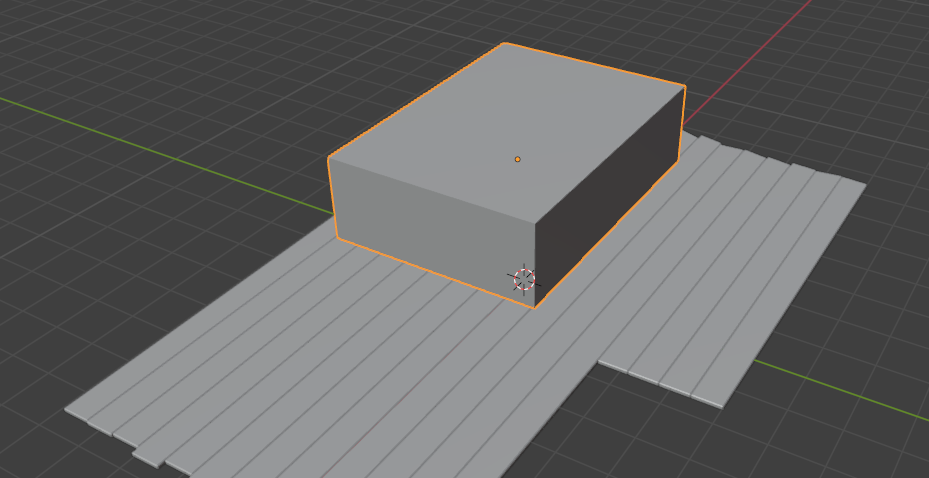Screen dimensions: 929x478
Task: Click the 3D cursor crosshair at the box corner
Action: point(524,279)
